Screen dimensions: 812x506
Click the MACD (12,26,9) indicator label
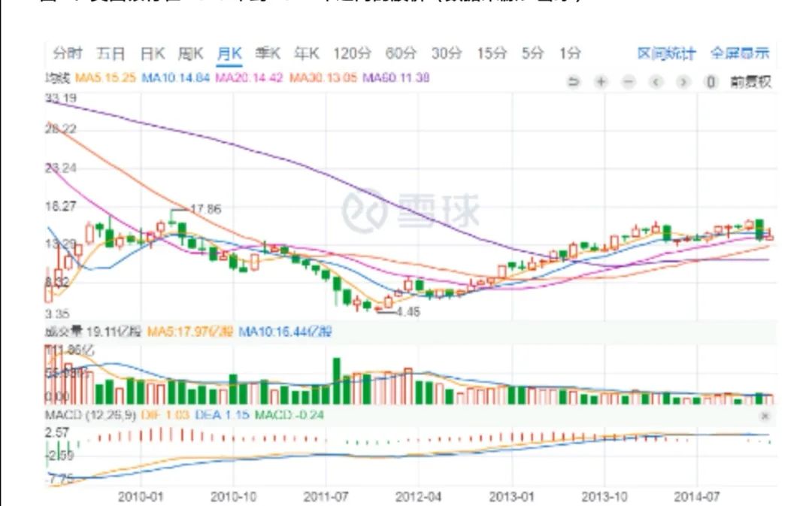pos(90,415)
